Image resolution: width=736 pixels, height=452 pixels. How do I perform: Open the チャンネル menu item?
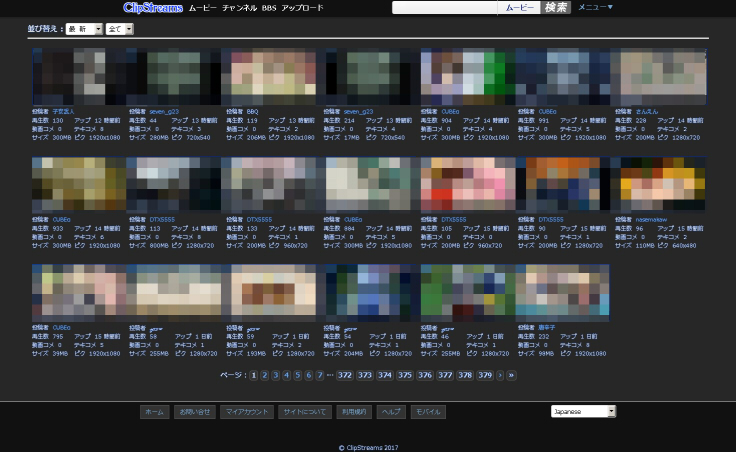pyautogui.click(x=239, y=8)
